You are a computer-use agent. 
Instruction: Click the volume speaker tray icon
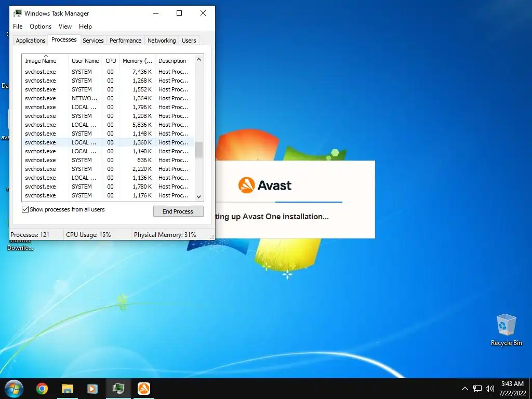489,389
